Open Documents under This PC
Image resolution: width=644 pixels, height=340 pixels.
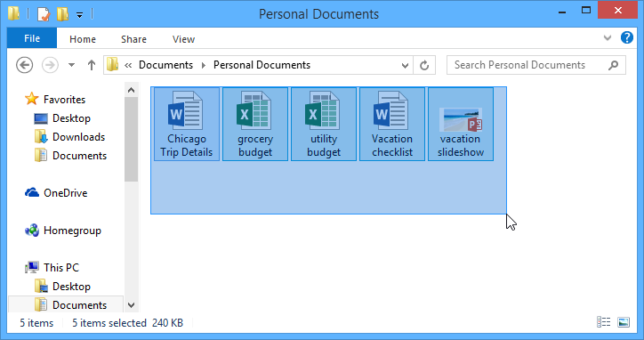[79, 305]
